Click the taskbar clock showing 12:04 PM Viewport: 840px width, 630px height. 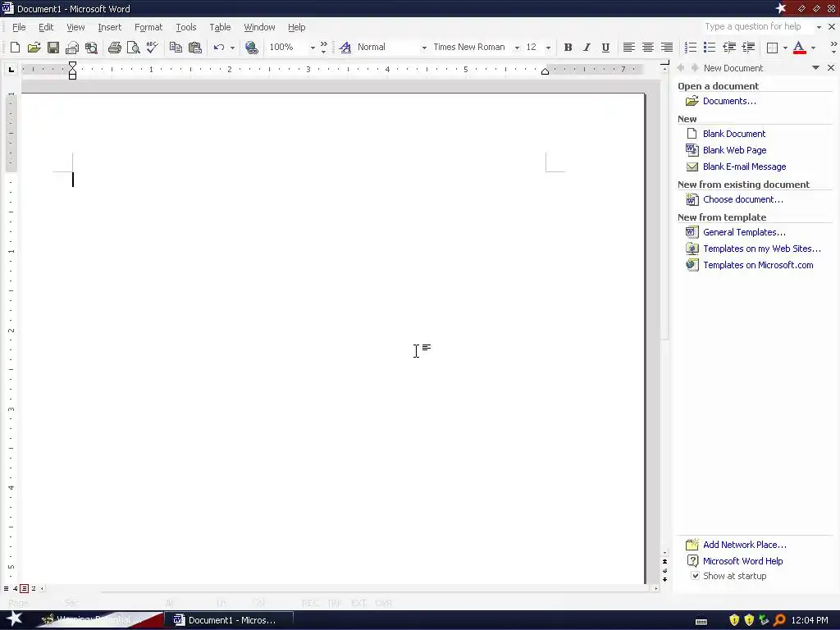tap(810, 620)
